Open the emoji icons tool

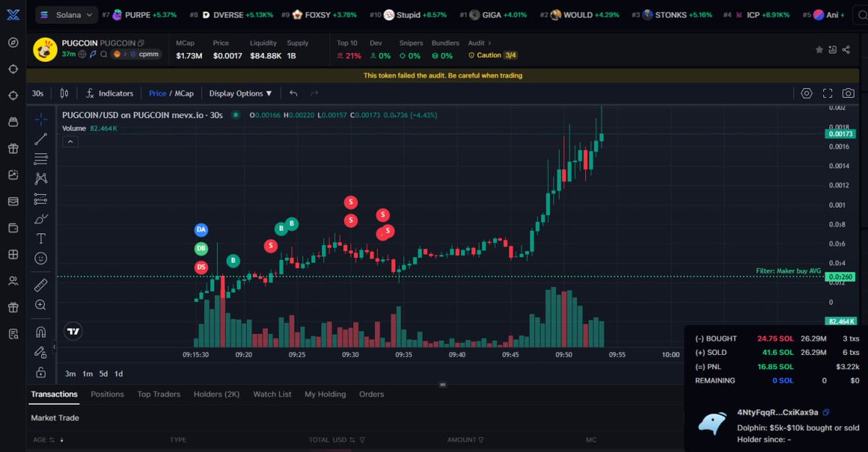[41, 258]
